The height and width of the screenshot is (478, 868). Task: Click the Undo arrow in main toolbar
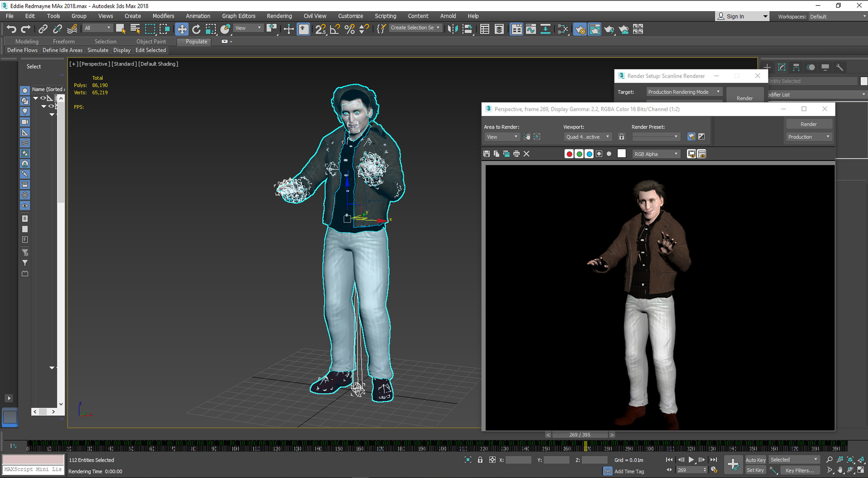tap(12, 29)
